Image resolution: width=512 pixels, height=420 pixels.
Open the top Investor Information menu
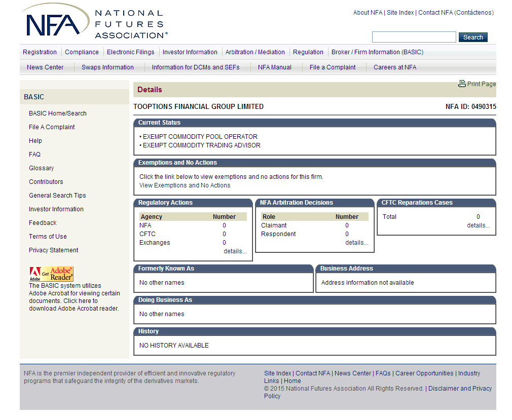(190, 52)
